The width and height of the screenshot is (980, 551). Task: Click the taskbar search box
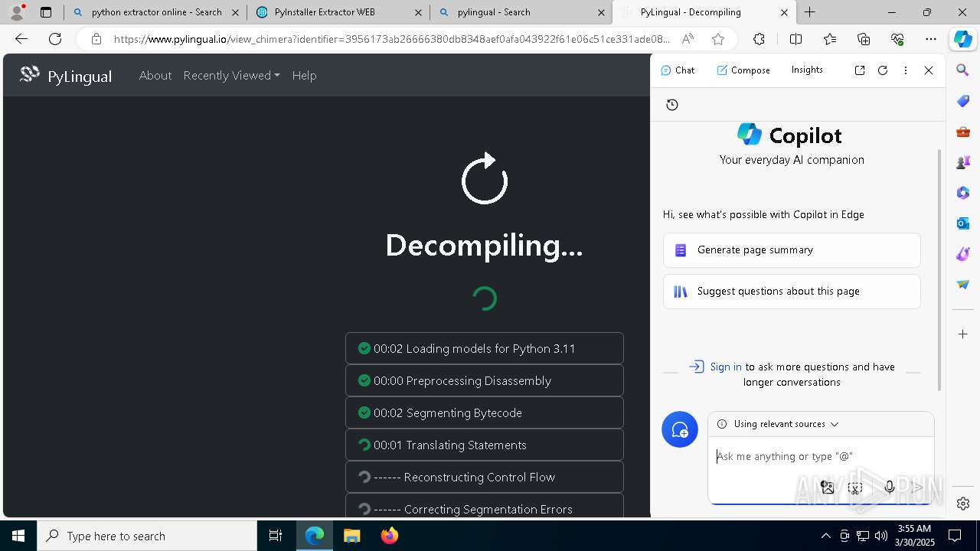tap(147, 536)
